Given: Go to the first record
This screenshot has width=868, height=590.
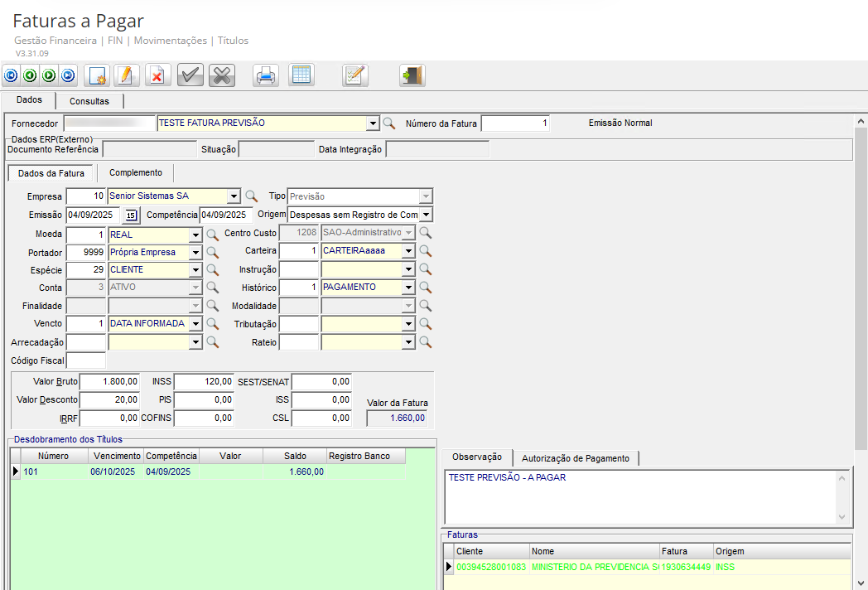Looking at the screenshot, I should pyautogui.click(x=11, y=75).
